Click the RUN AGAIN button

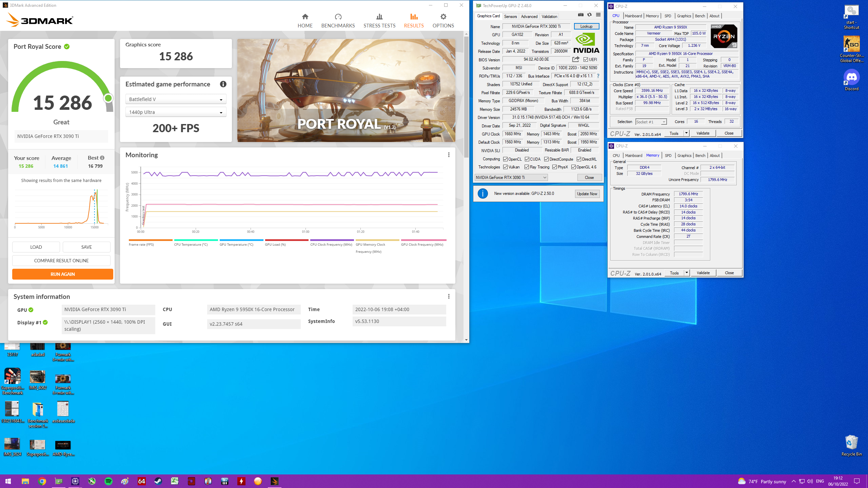(62, 274)
